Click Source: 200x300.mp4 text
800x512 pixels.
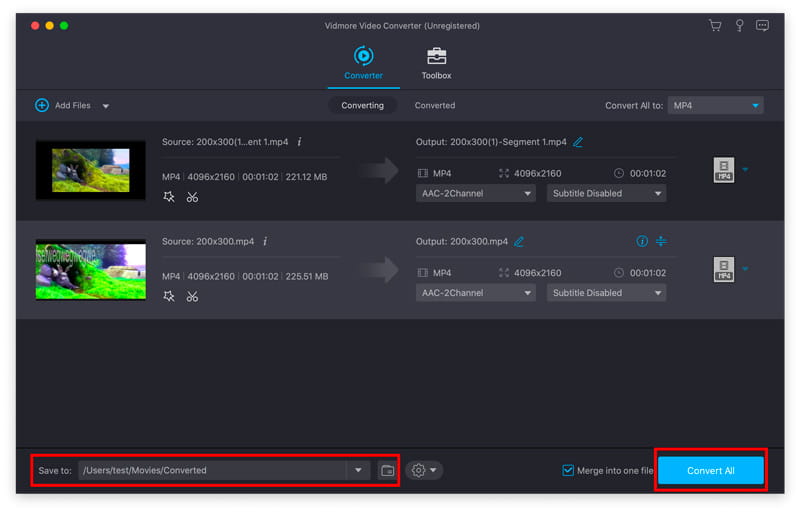pyautogui.click(x=208, y=241)
